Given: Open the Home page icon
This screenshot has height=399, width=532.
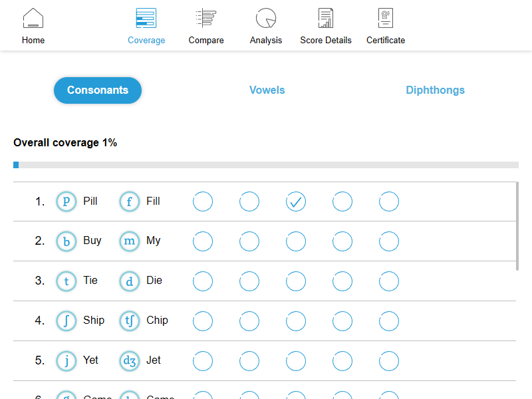Looking at the screenshot, I should pos(33,19).
